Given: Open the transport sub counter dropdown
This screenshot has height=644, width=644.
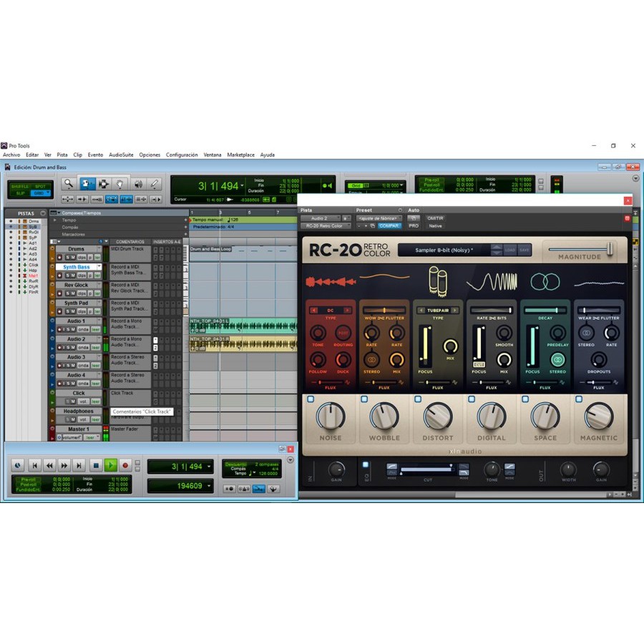Looking at the screenshot, I should [210, 486].
